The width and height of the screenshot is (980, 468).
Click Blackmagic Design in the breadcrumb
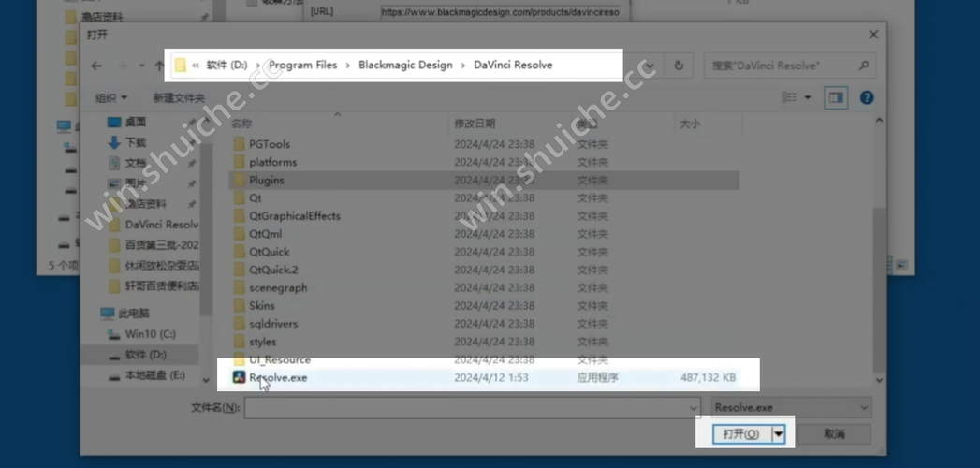[405, 65]
